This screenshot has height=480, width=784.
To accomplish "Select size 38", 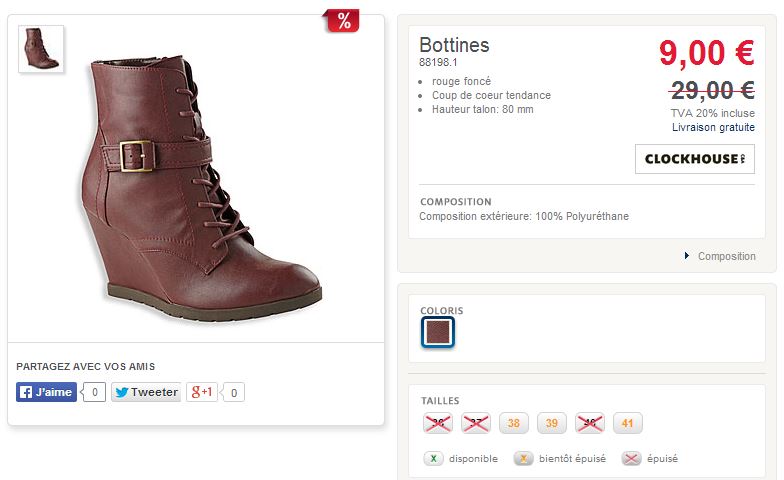I will point(514,423).
